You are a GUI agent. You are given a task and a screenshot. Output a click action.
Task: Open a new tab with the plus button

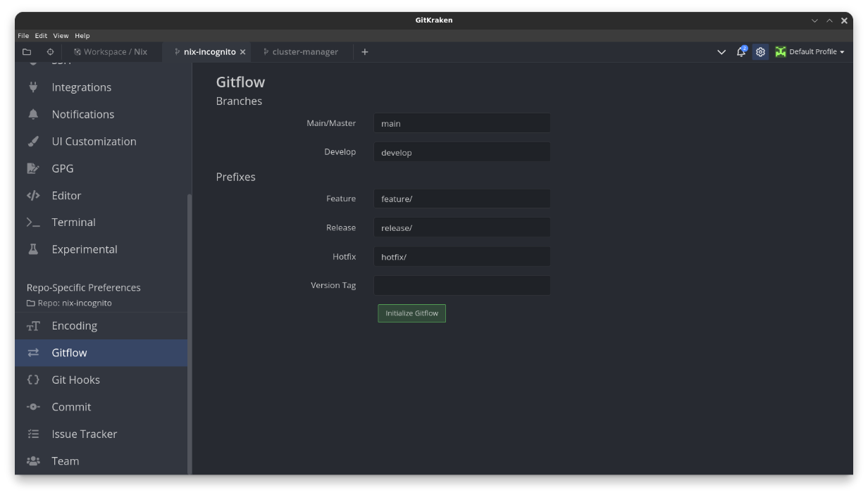[364, 51]
